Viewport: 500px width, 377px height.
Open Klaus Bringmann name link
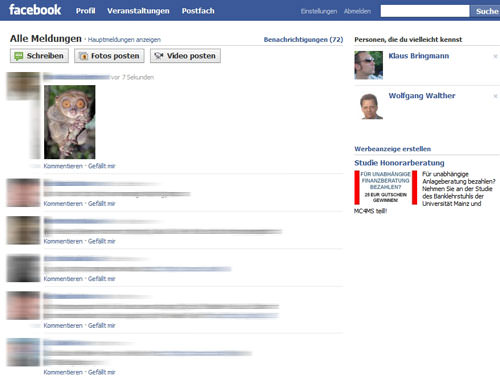tap(419, 56)
